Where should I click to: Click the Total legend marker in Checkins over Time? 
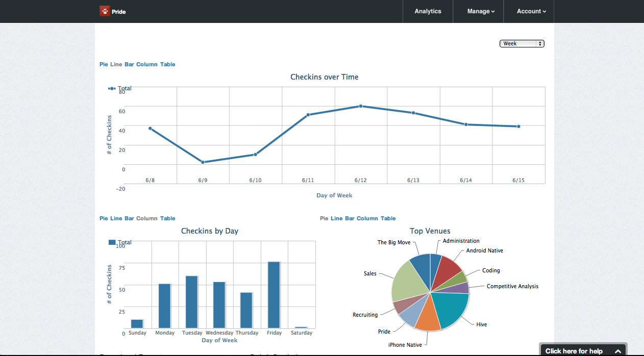[x=112, y=89]
